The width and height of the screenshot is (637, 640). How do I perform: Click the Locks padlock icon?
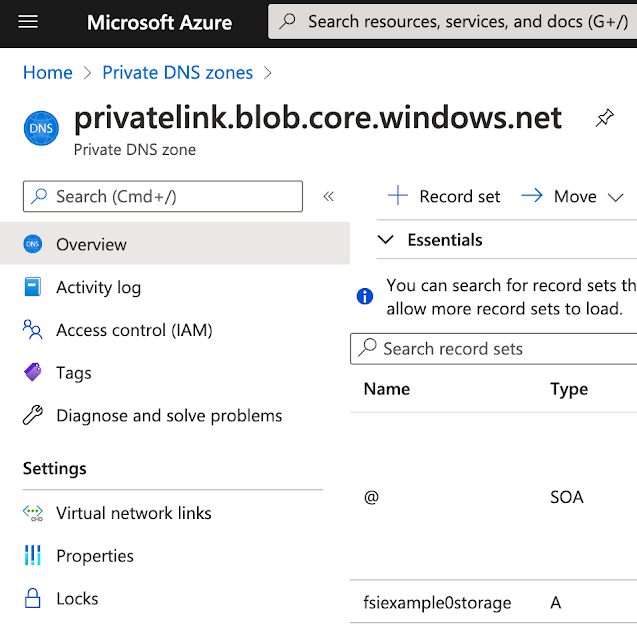33,599
